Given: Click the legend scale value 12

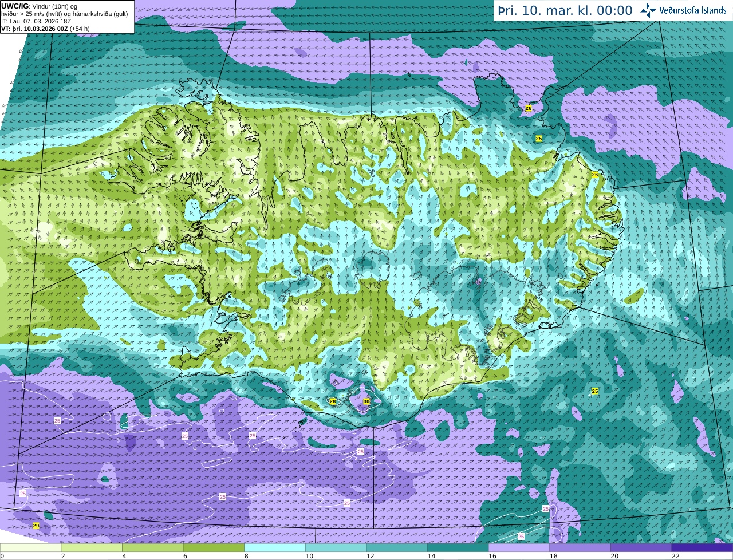Looking at the screenshot, I should click(x=370, y=556).
